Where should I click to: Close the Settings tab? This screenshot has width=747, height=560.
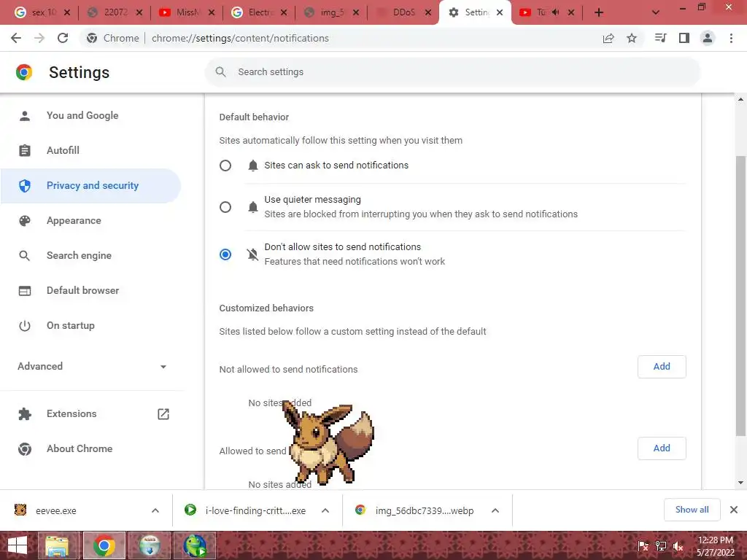pos(500,12)
